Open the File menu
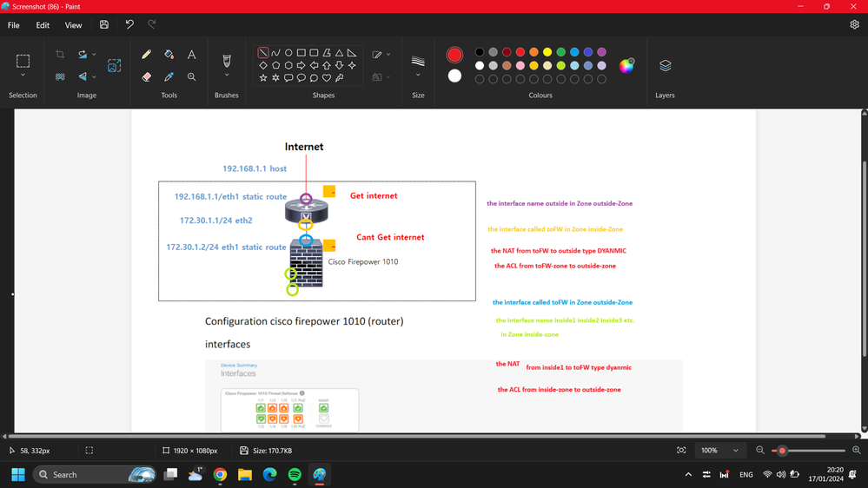 (13, 25)
